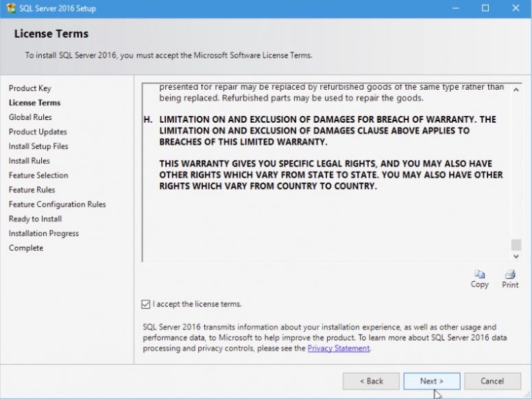Close the SQL Server 2016 Setup window
The height and width of the screenshot is (399, 532).
pyautogui.click(x=516, y=8)
